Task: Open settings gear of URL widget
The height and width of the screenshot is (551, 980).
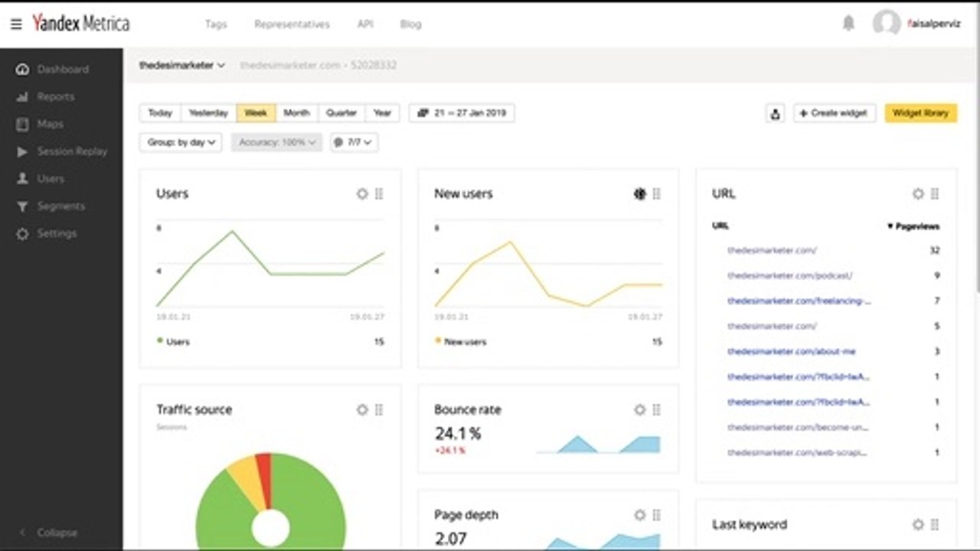Action: click(918, 194)
